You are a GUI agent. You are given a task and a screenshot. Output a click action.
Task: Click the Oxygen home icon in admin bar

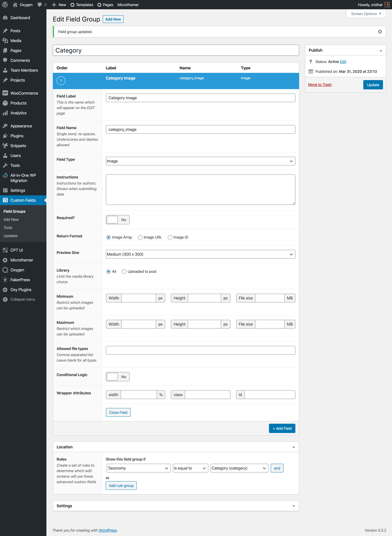click(15, 5)
